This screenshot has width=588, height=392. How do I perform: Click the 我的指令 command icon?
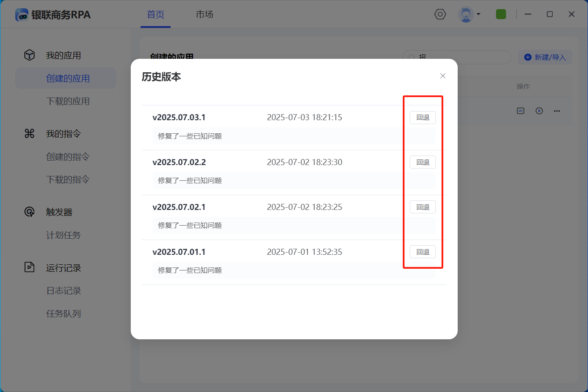(29, 134)
